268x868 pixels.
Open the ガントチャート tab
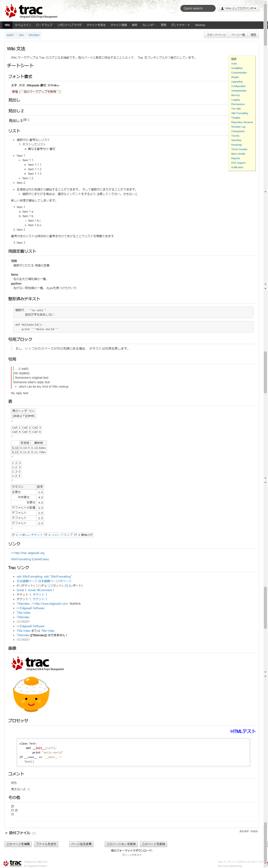[181, 25]
